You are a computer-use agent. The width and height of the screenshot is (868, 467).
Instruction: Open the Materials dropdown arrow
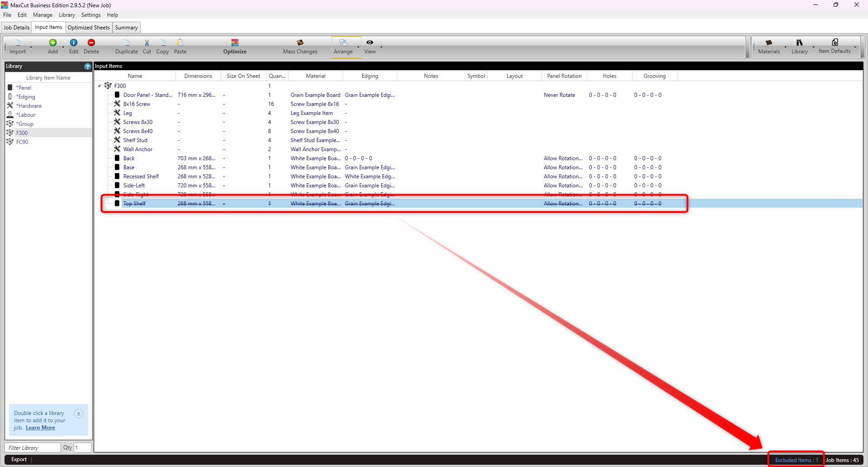click(x=785, y=47)
